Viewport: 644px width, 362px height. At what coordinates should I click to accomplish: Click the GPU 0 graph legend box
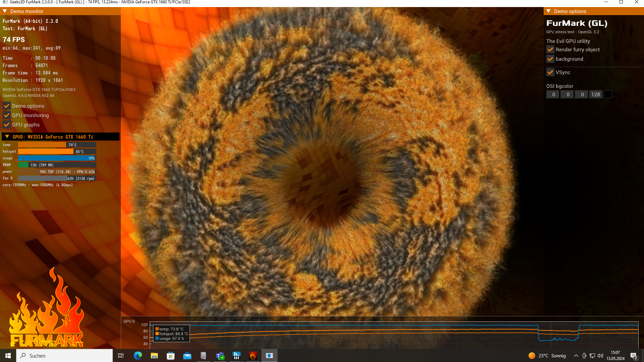tap(171, 334)
